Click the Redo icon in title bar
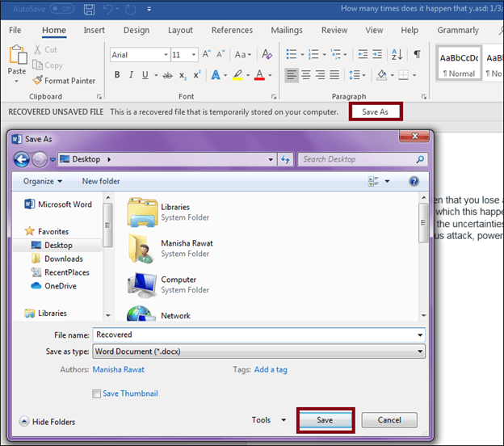Viewport: 504px width, 446px height. pyautogui.click(x=131, y=9)
